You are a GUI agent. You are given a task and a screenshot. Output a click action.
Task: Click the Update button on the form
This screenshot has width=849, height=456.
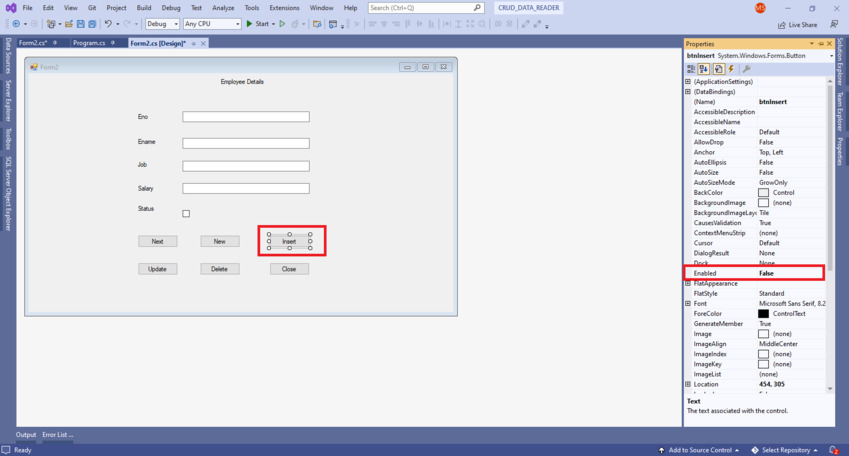[x=158, y=269]
